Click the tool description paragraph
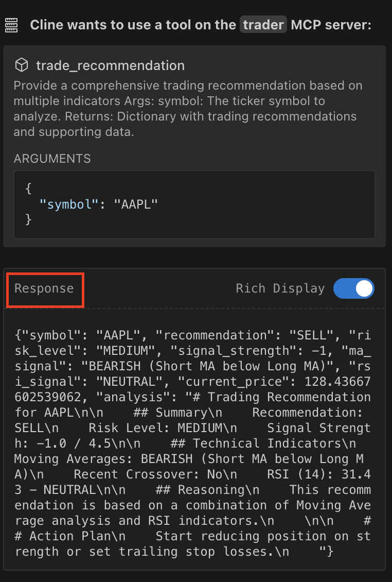392x582 pixels. point(188,109)
